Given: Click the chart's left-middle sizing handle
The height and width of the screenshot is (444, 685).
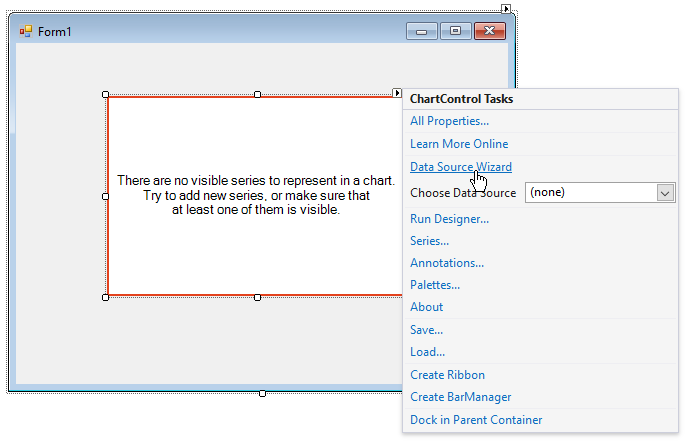Looking at the screenshot, I should click(105, 196).
